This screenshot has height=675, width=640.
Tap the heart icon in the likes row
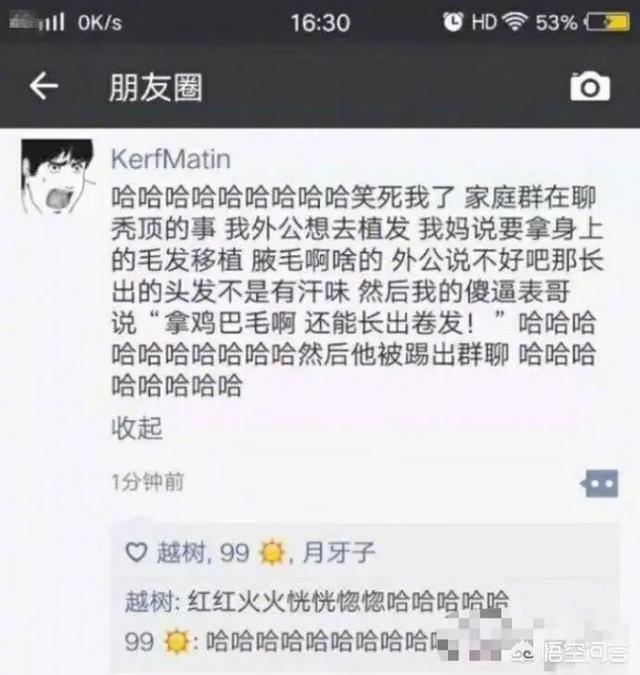click(x=136, y=552)
